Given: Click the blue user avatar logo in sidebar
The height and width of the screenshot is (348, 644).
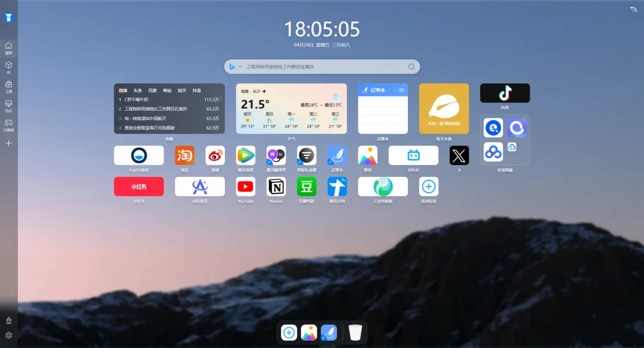Looking at the screenshot, I should point(8,18).
